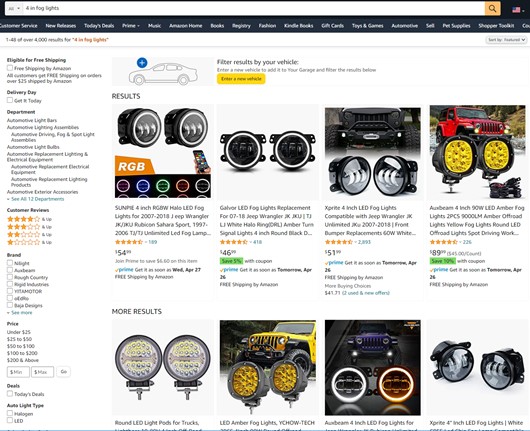Image resolution: width=530 pixels, height=431 pixels.
Task: Check the oEdRo brand filter
Action: (10, 298)
